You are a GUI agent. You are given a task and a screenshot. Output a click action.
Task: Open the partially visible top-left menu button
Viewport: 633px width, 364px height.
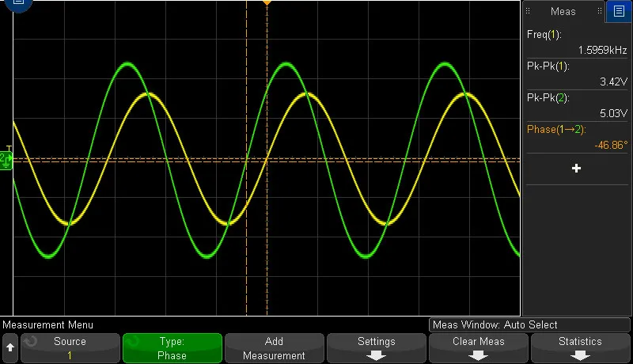[17, 5]
